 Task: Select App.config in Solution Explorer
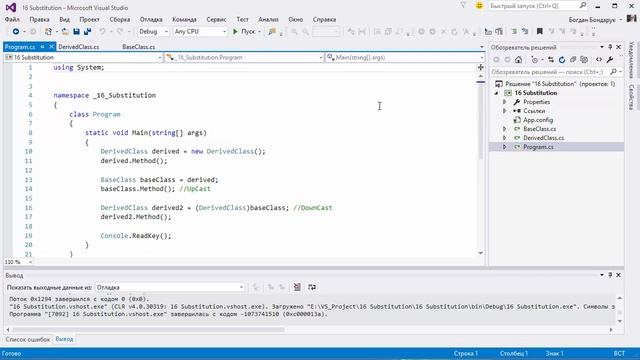[538, 120]
